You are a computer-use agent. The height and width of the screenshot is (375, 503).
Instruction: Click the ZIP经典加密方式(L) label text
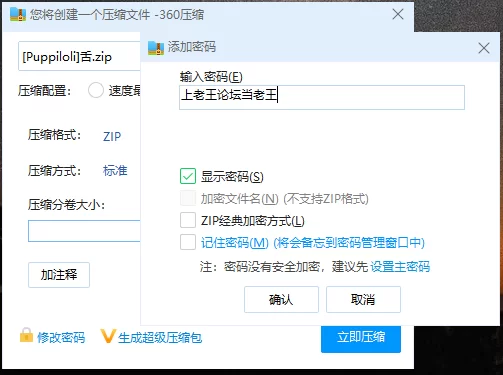pyautogui.click(x=253, y=221)
